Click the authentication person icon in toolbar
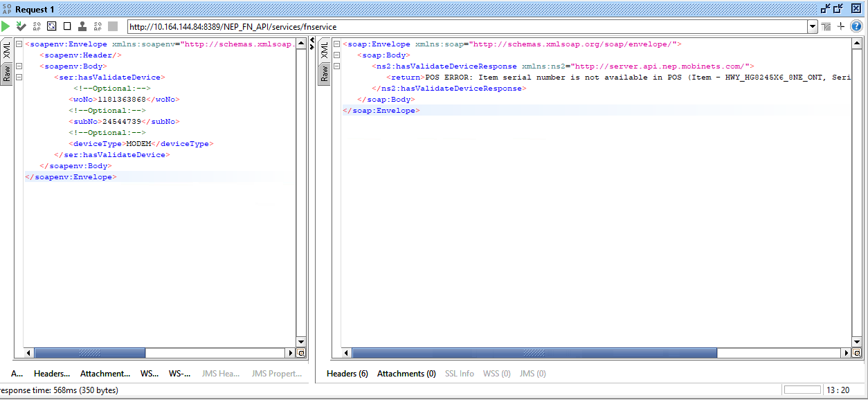This screenshot has height=400, width=868. tap(82, 26)
